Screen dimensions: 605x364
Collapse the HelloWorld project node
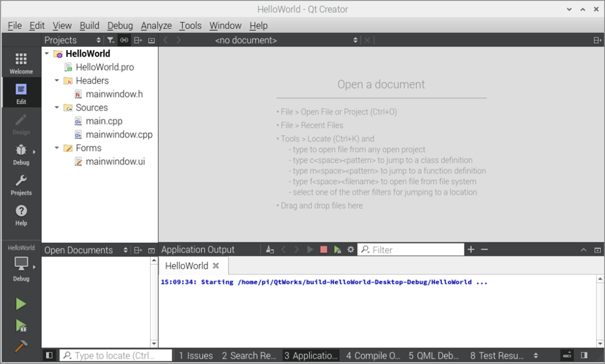(47, 54)
